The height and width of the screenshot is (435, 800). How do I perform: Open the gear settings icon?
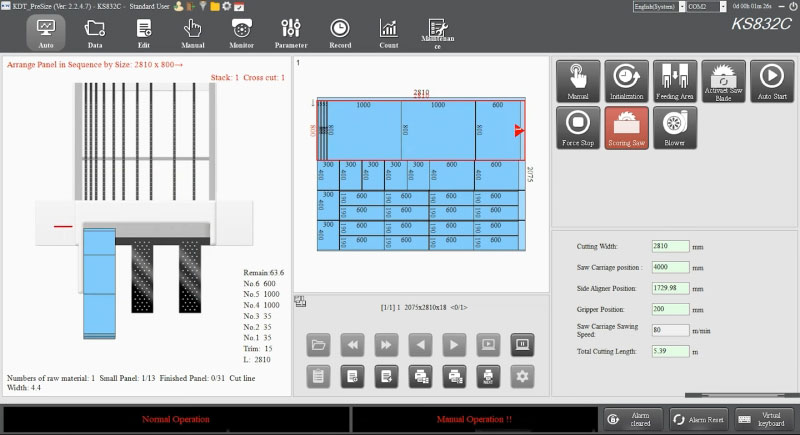pyautogui.click(x=520, y=376)
